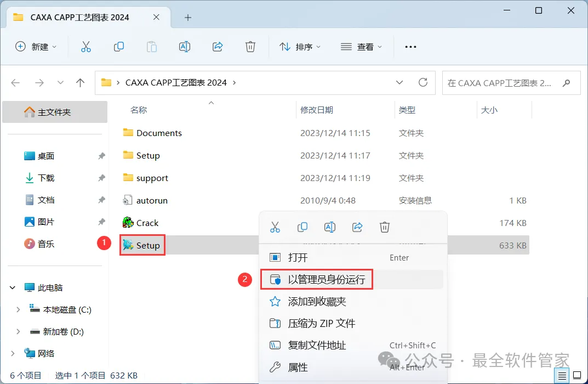The height and width of the screenshot is (384, 588).
Task: Open 音乐 in the sidebar
Action: click(45, 244)
